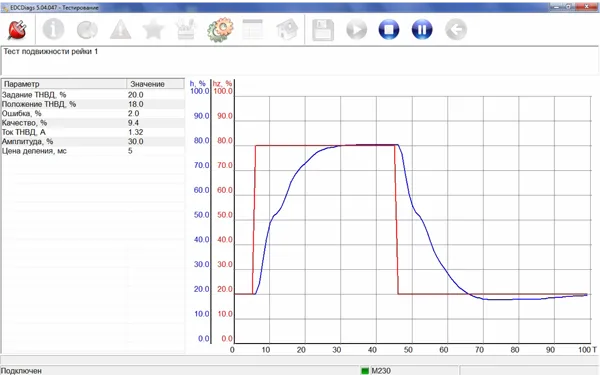This screenshot has height=375, width=600.
Task: Open the info icon in toolbar
Action: click(53, 29)
